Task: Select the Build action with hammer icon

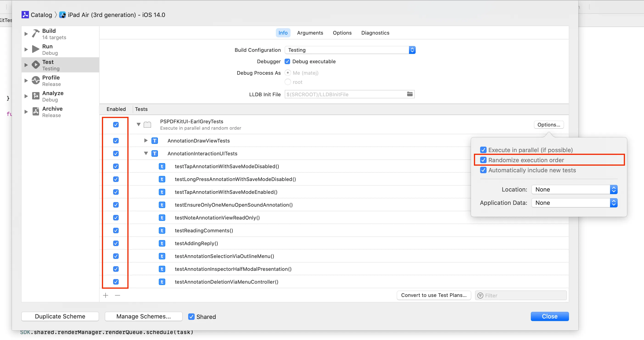Action: coord(35,33)
